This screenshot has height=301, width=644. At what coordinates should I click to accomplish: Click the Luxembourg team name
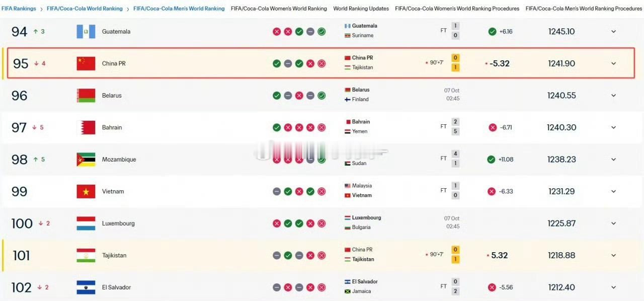[x=118, y=223]
